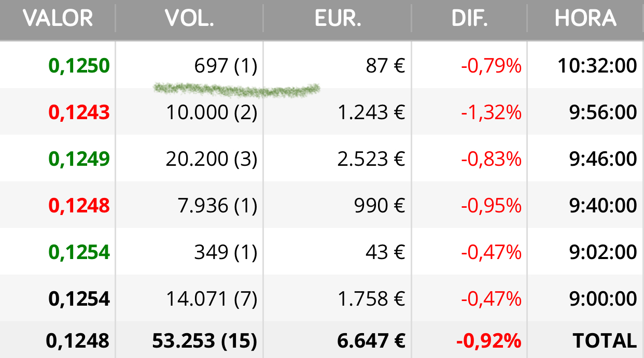
Task: Select the HORA column header
Action: coord(585,19)
